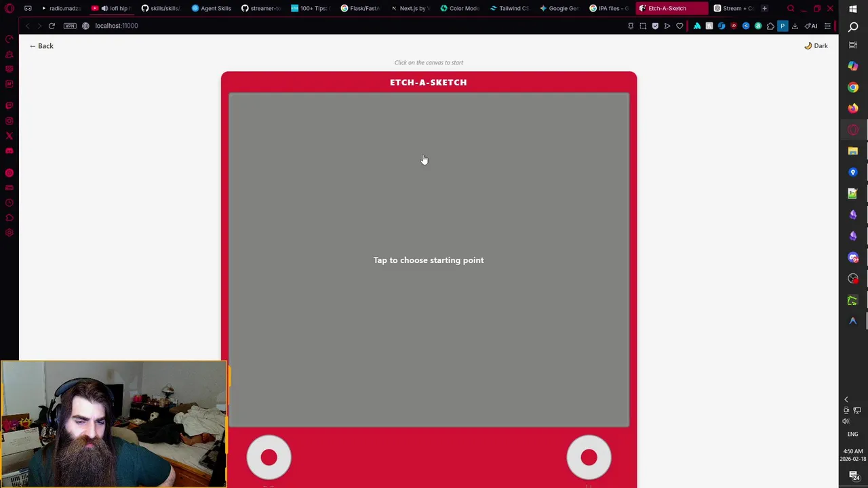This screenshot has height=488, width=868.
Task: Launch Firefox from the taskbar
Action: click(x=853, y=108)
